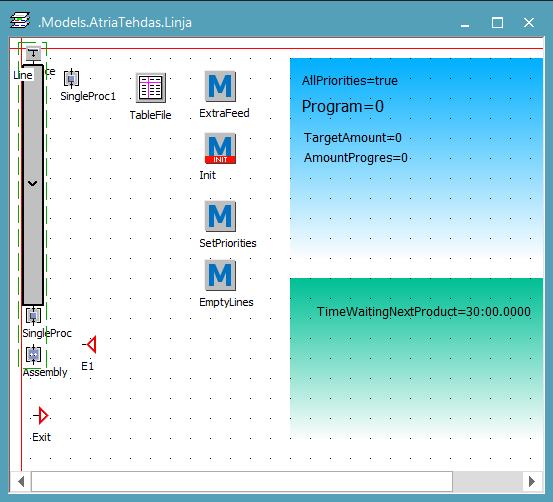Image resolution: width=553 pixels, height=502 pixels.
Task: Select the source icon atop the Line
Action: (34, 54)
